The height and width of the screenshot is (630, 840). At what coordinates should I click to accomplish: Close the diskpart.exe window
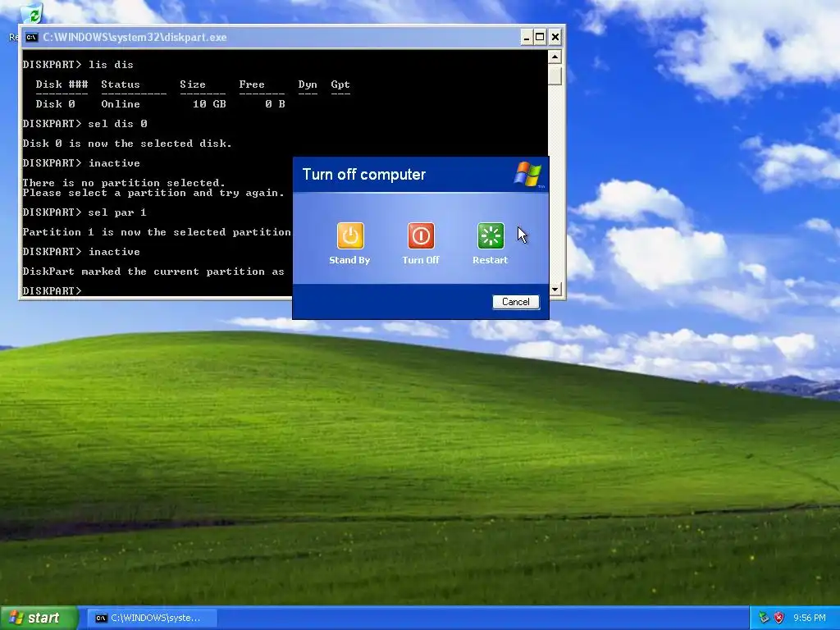pos(555,37)
